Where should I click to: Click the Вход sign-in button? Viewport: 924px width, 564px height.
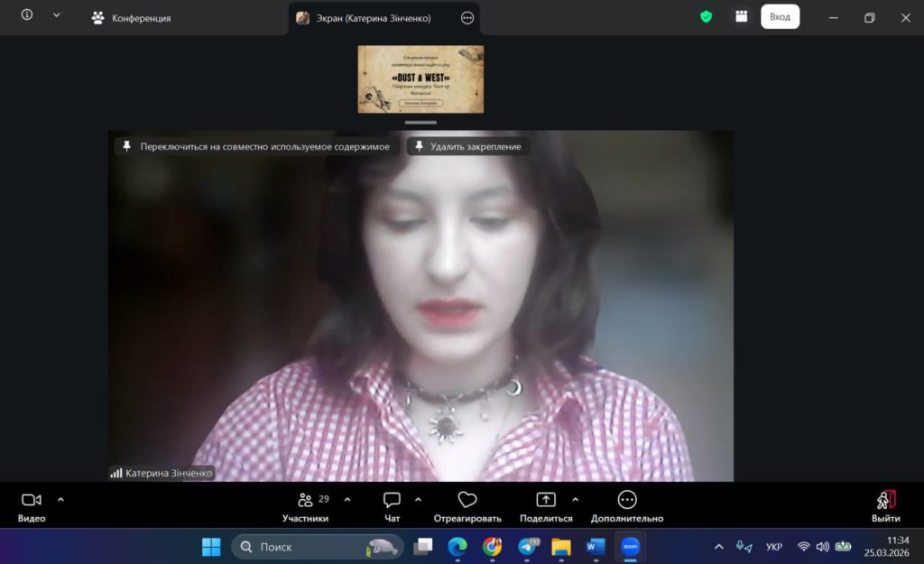pyautogui.click(x=780, y=17)
